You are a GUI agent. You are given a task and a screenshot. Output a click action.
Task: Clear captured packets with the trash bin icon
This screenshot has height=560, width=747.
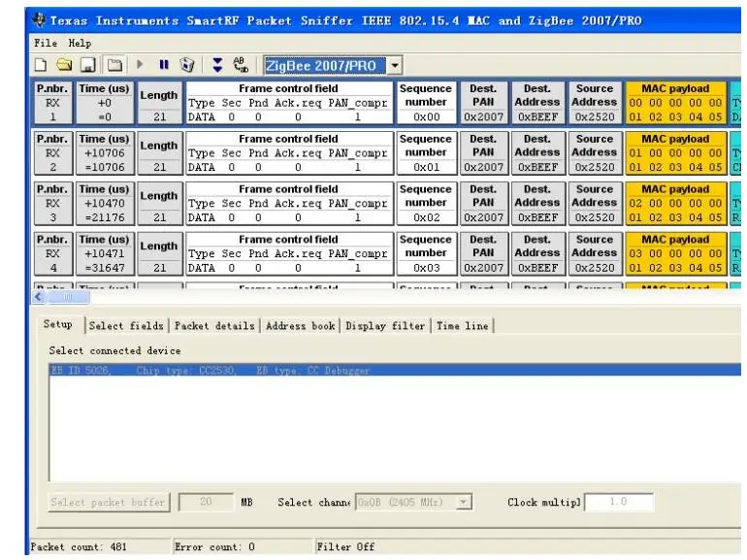[x=187, y=64]
